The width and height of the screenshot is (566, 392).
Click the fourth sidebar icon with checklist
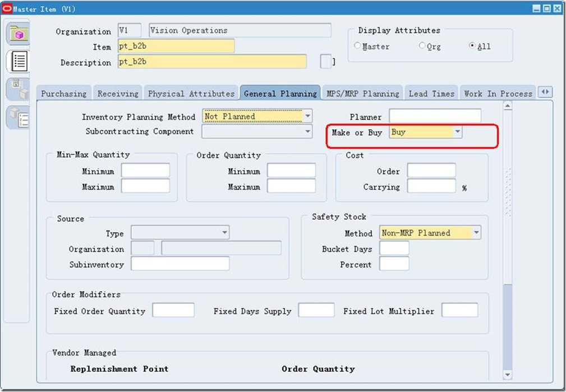pos(19,117)
